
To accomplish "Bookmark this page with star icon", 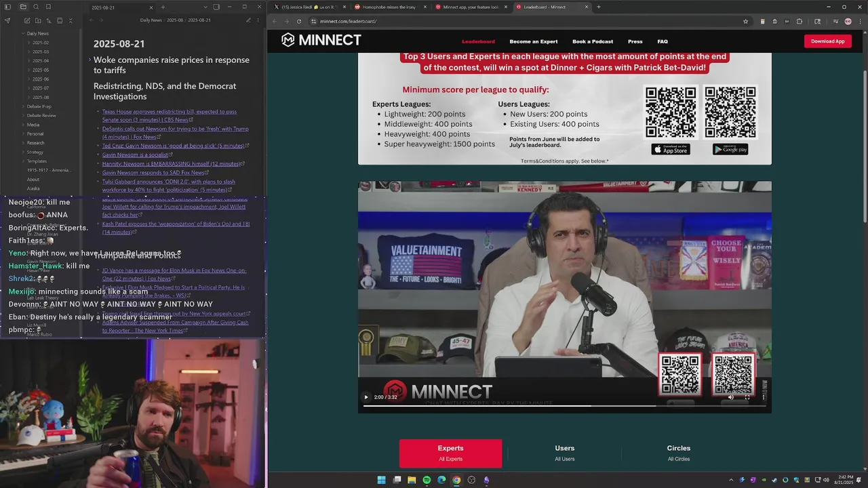I will pyautogui.click(x=745, y=21).
